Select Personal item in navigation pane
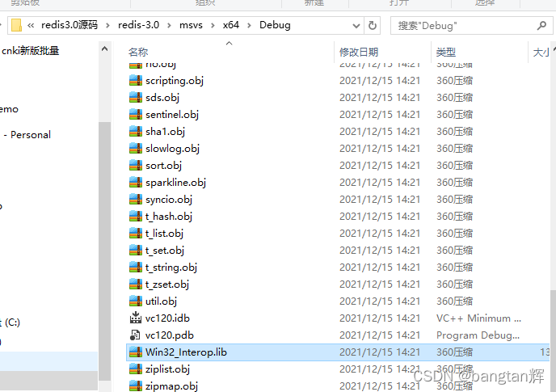The image size is (556, 392). [31, 135]
